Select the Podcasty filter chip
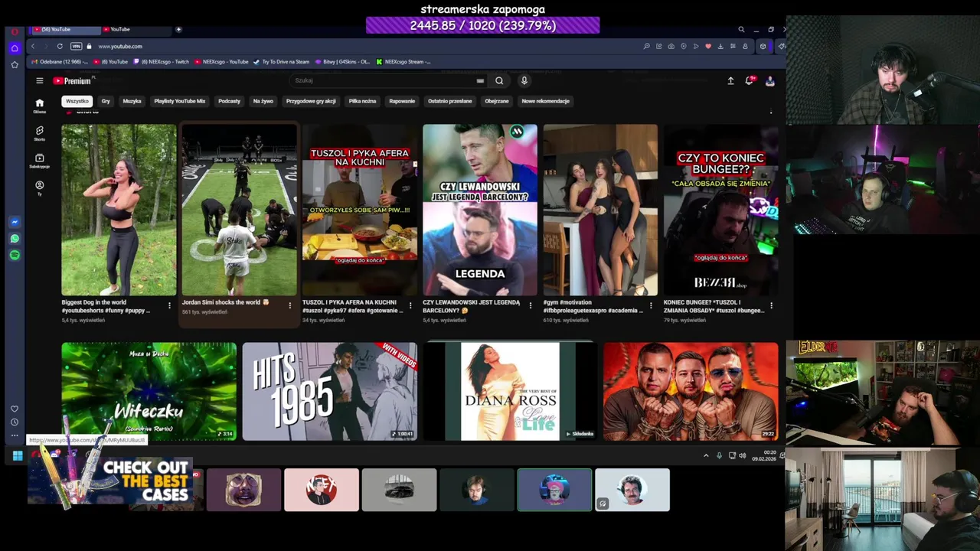The image size is (980, 551). click(229, 101)
